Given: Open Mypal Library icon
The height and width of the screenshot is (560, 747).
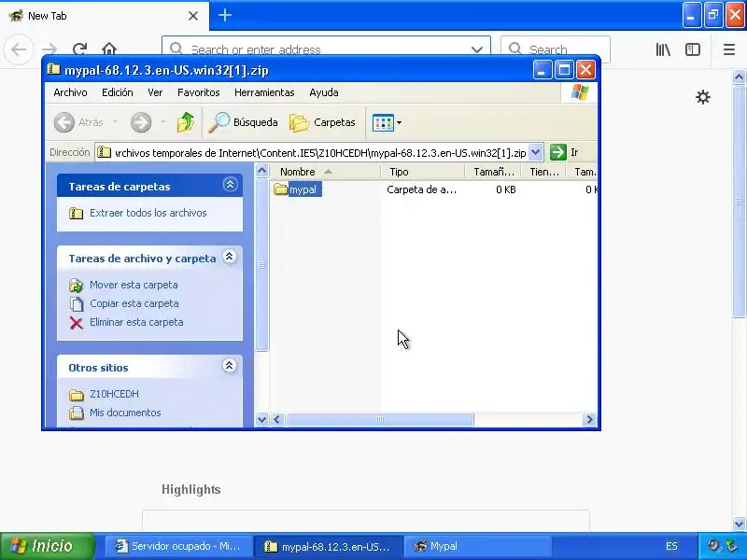Looking at the screenshot, I should tap(663, 49).
